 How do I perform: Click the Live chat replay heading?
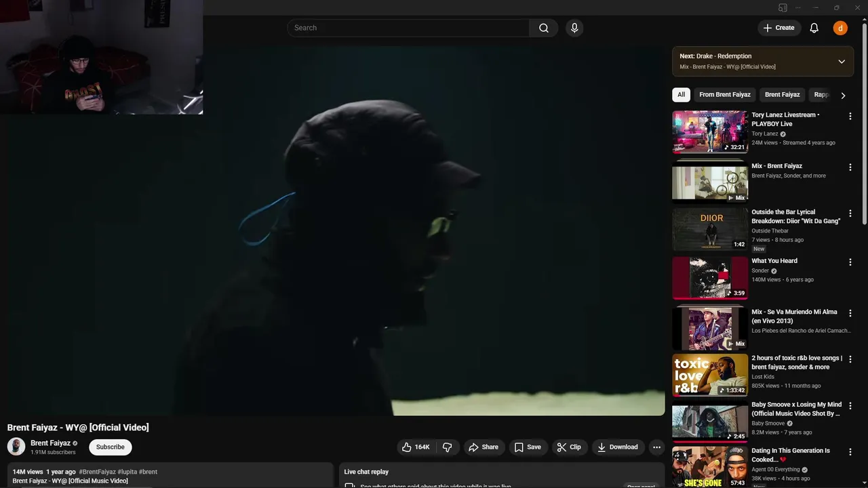366,472
